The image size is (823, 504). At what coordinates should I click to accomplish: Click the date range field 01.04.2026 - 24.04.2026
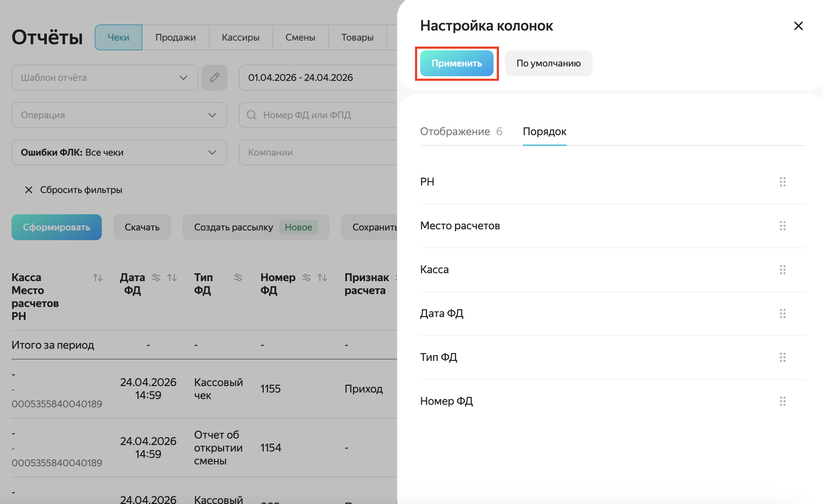click(318, 78)
